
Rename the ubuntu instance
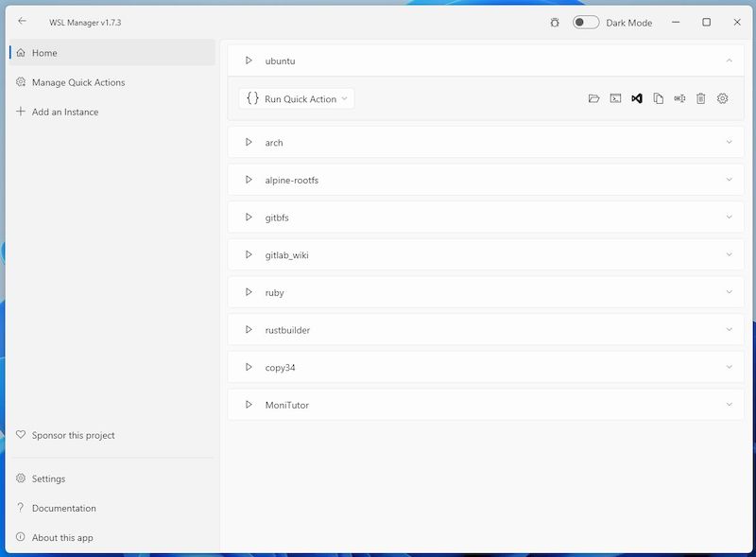(x=678, y=97)
